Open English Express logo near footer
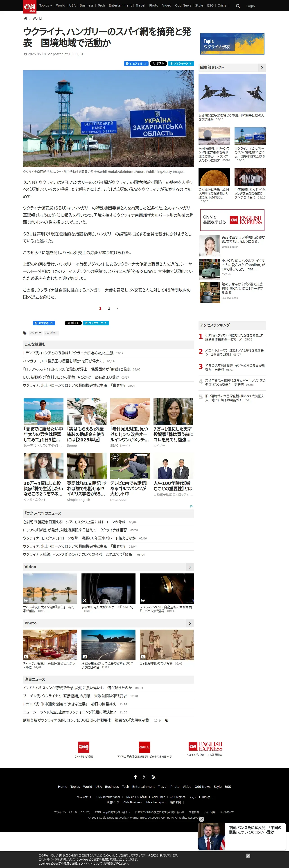The image size is (289, 868). (205, 746)
